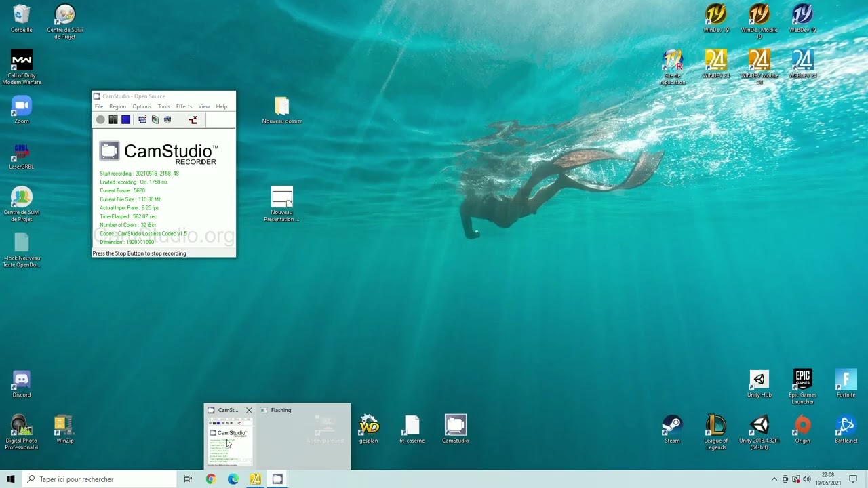The image size is (868, 488).
Task: Pause recording with CamStudio's pause button
Action: coord(113,120)
